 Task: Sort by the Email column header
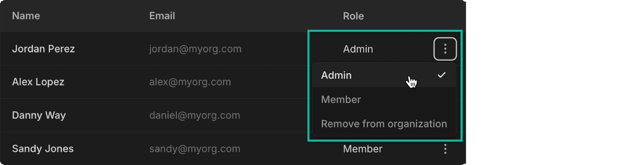point(162,16)
